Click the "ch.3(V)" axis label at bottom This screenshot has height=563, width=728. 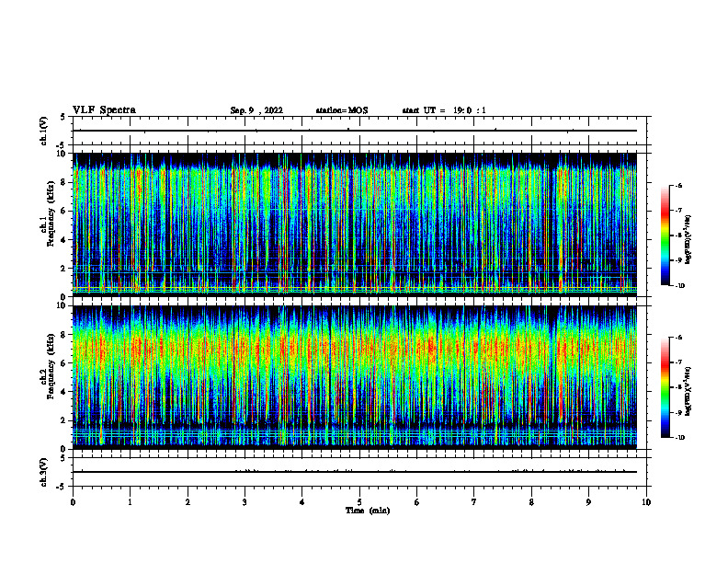click(44, 472)
